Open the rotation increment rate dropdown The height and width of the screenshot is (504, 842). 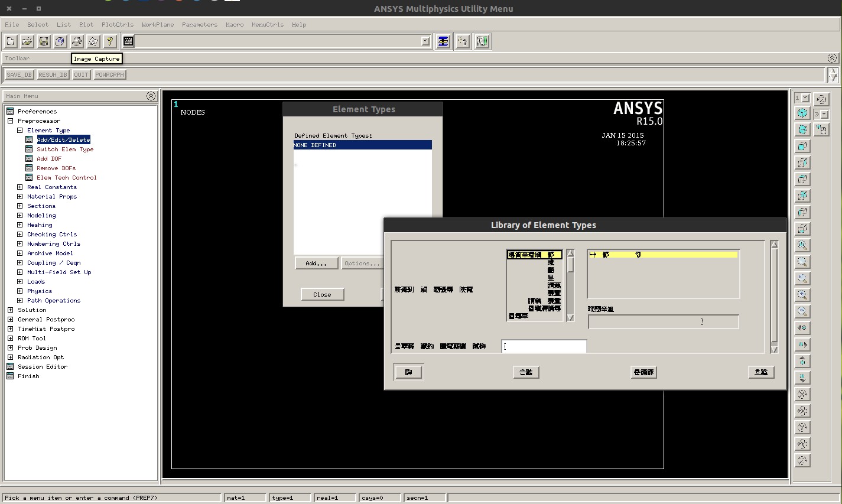(x=825, y=114)
